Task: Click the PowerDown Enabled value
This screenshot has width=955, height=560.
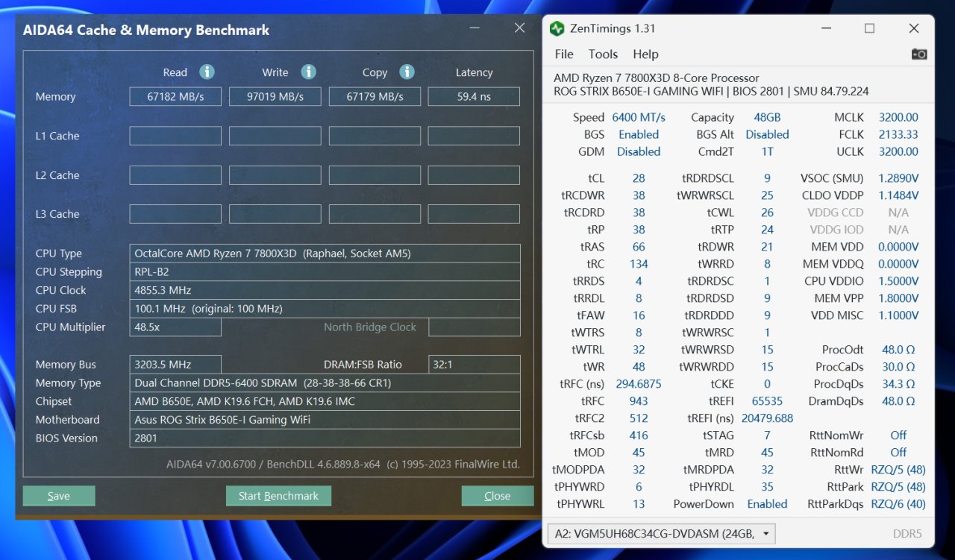Action: click(767, 504)
